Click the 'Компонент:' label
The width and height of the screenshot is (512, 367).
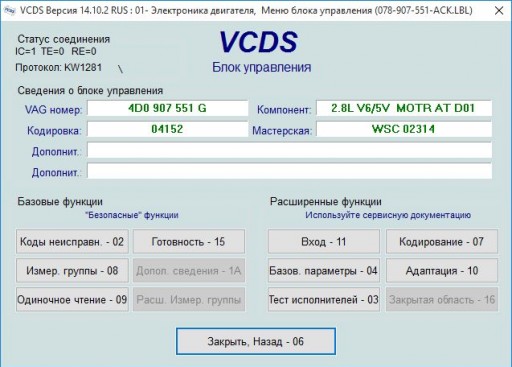tap(284, 110)
